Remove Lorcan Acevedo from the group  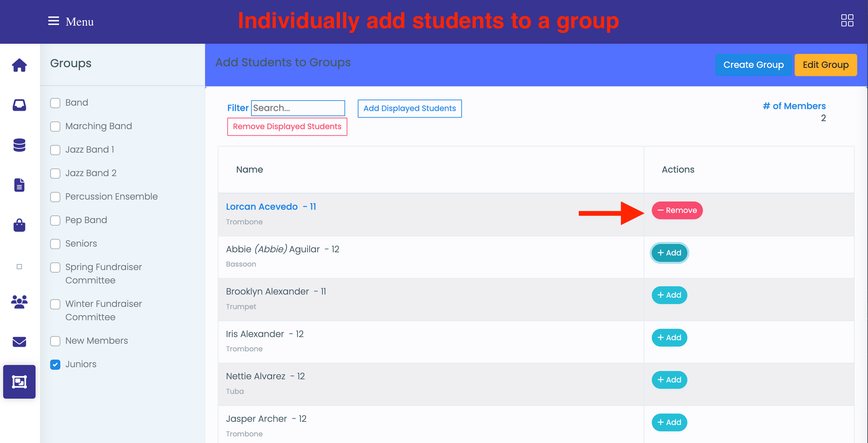pyautogui.click(x=677, y=210)
